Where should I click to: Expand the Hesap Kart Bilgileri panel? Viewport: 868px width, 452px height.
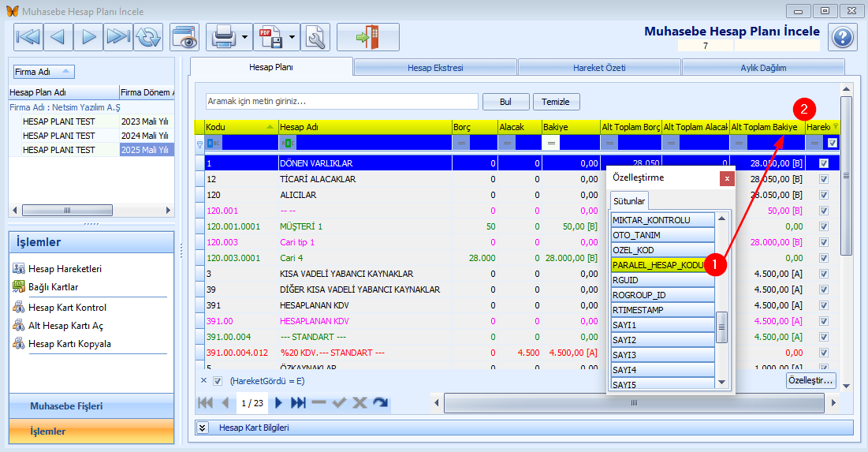click(203, 428)
